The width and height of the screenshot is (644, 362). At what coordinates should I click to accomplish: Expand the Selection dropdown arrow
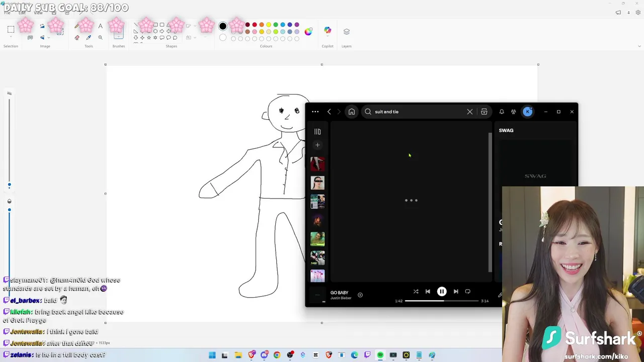click(x=11, y=38)
